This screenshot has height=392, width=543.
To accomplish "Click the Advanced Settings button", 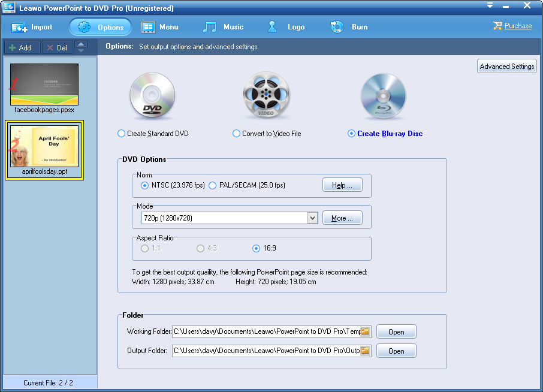I will pos(506,67).
